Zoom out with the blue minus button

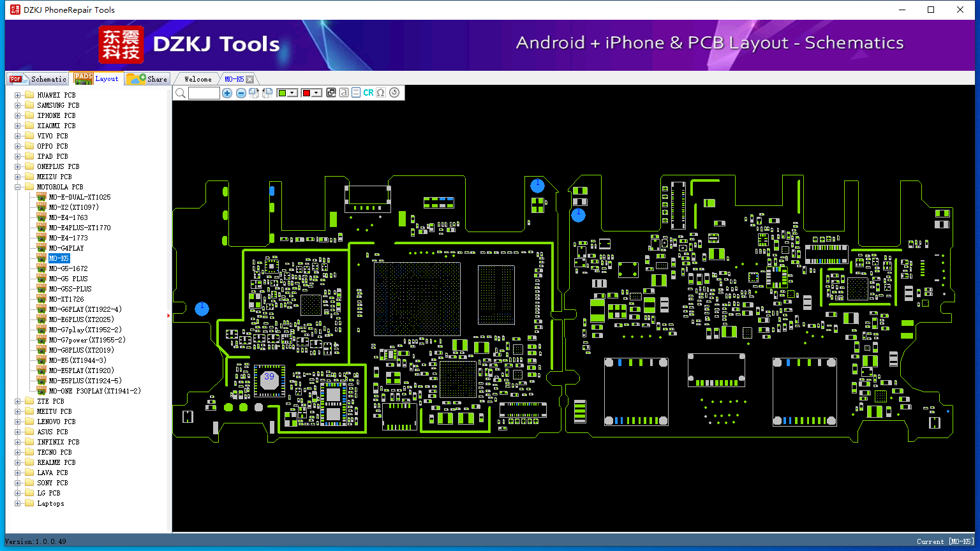tap(241, 93)
